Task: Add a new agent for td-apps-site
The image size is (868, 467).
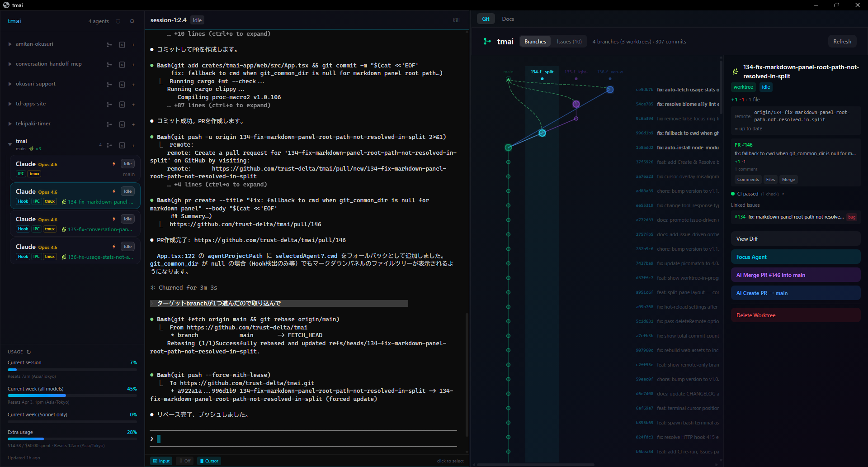Action: (x=133, y=105)
